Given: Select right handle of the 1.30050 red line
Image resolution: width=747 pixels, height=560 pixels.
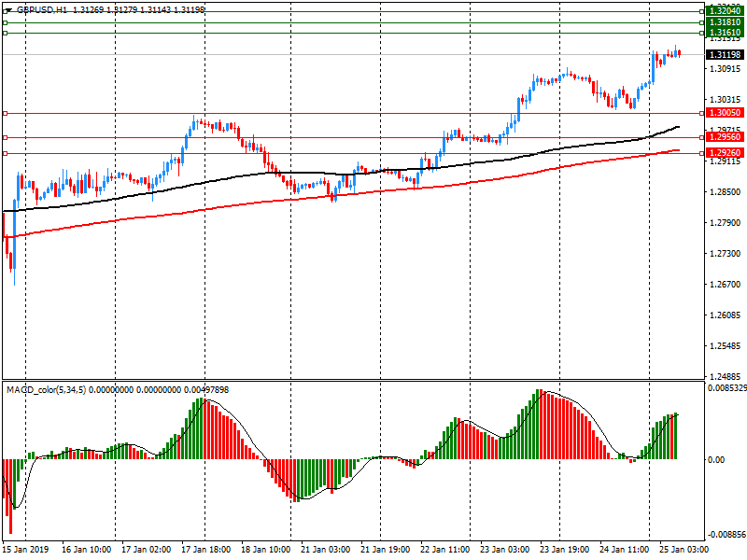Looking at the screenshot, I should click(x=702, y=113).
